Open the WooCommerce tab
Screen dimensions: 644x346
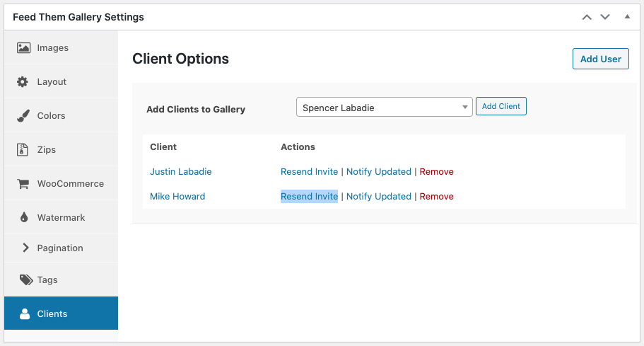[62, 184]
